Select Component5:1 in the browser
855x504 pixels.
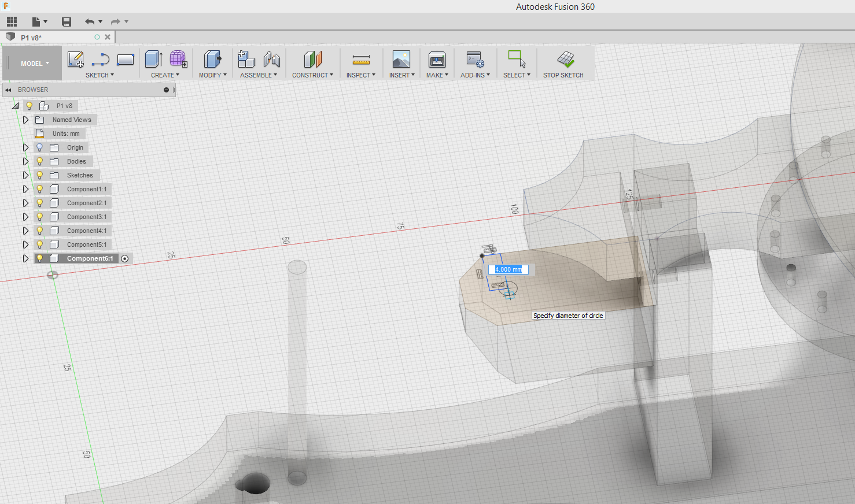coord(87,244)
